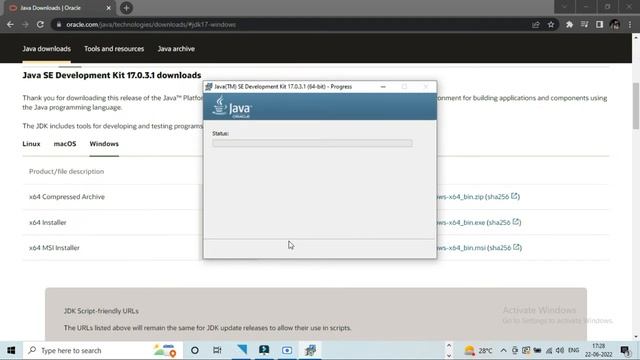Image resolution: width=640 pixels, height=360 pixels.
Task: Switch to the macOS downloads tab
Action: coord(65,144)
